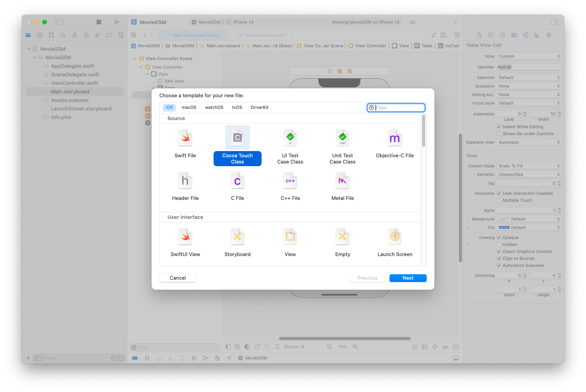This screenshot has width=586, height=392.
Task: Toggle Autoresize Subviews checkbox
Action: click(x=499, y=265)
